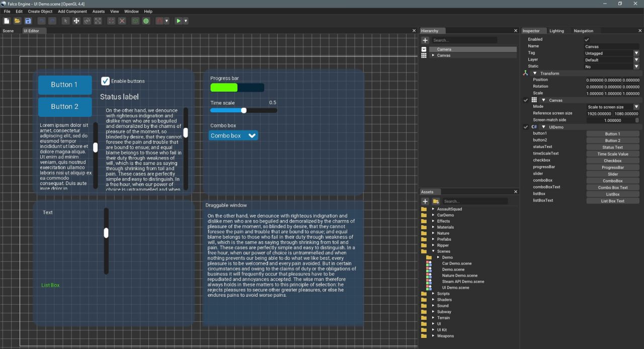Image resolution: width=644 pixels, height=349 pixels.
Task: Uncheck the Enabled checkbox in Inspector
Action: (587, 40)
